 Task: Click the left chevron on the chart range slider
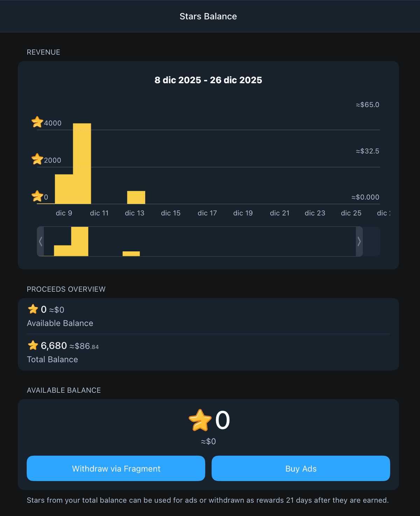pyautogui.click(x=41, y=242)
